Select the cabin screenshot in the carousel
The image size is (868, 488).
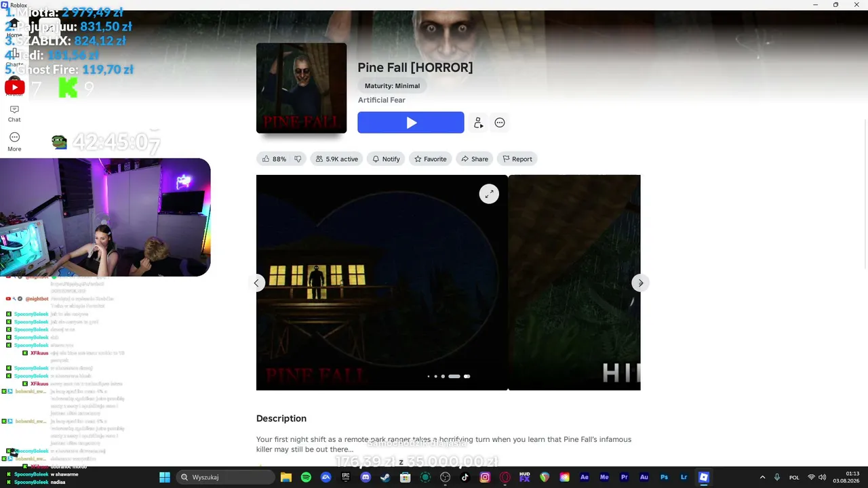pyautogui.click(x=382, y=283)
